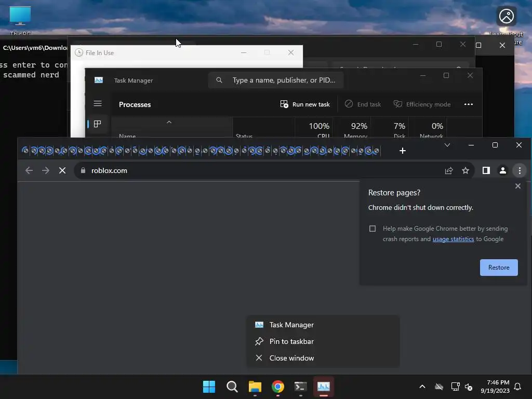
Task: Go back in Chrome
Action: (x=29, y=170)
